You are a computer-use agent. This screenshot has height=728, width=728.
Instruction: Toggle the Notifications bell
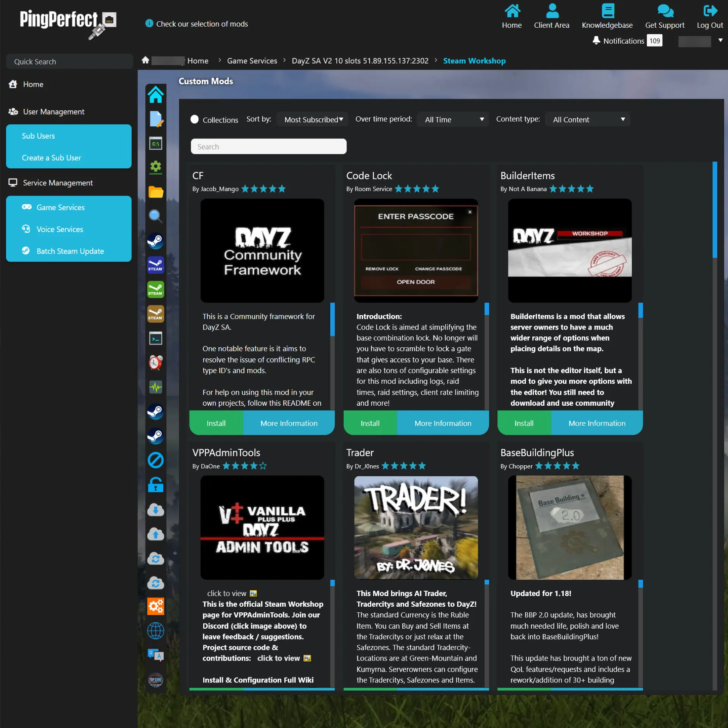tap(596, 41)
